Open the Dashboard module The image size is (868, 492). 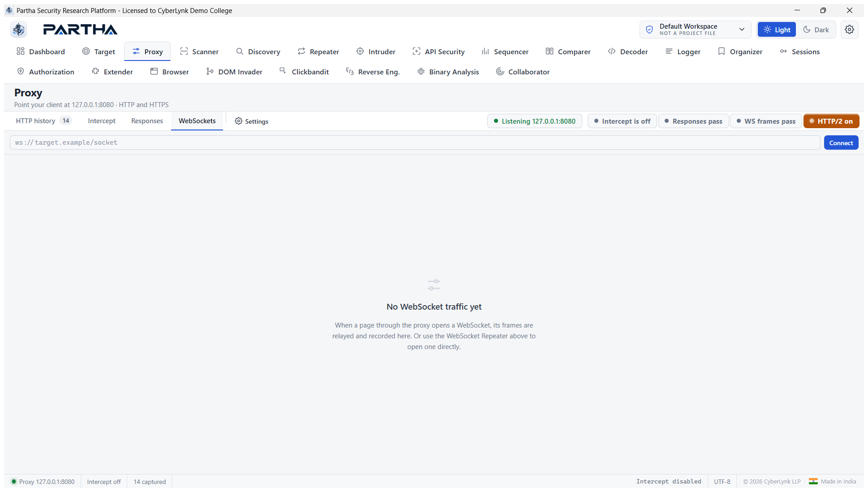[41, 52]
